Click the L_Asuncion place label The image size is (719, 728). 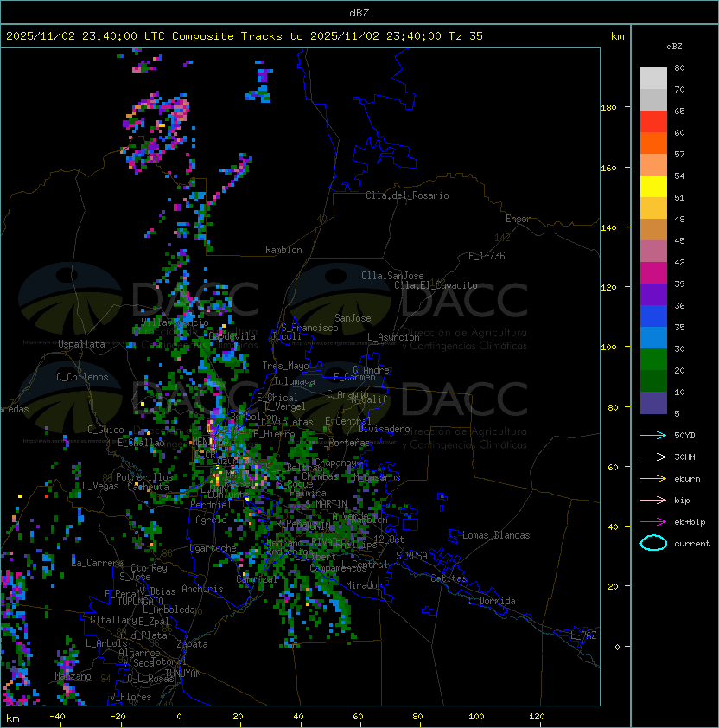[x=393, y=337]
